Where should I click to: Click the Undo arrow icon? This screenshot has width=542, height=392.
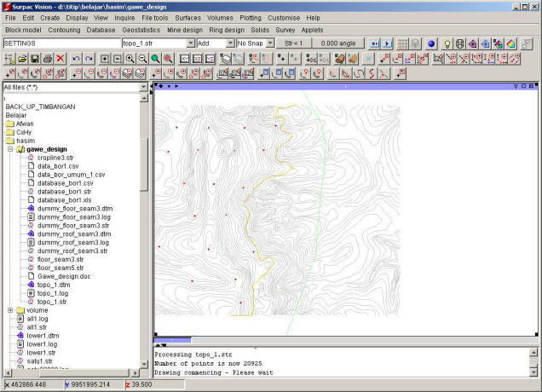[x=76, y=58]
